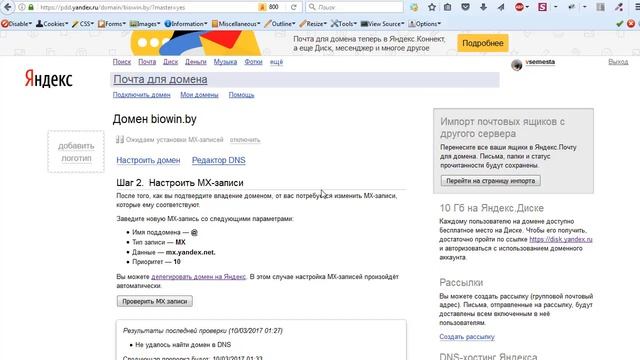Open the Forms dropdown menu
Screen dimensions: 640x360
pos(112,24)
